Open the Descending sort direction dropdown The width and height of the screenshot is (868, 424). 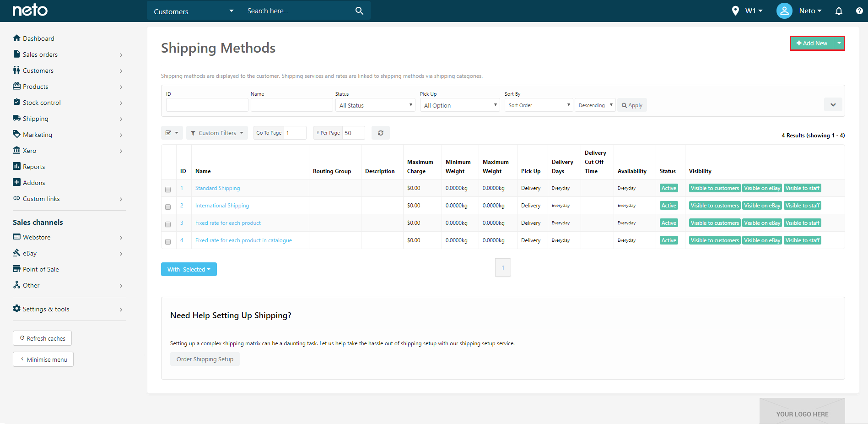click(595, 105)
